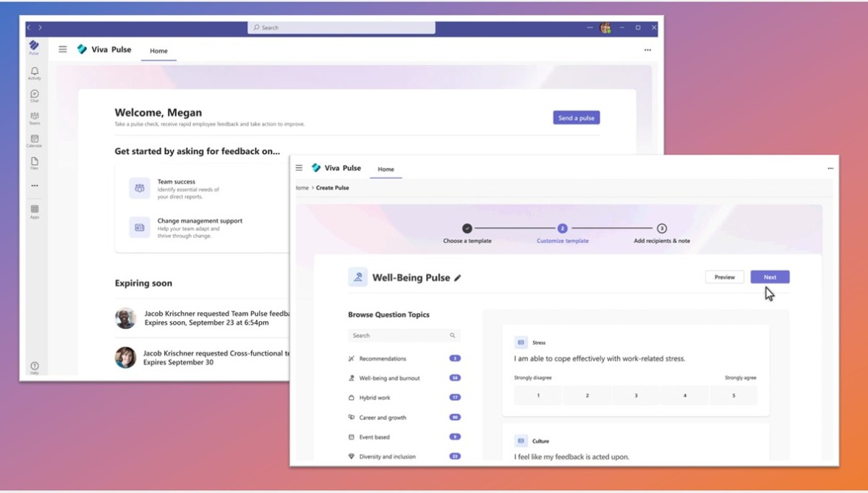Click the avatar next to the Cross-functional request
Image resolution: width=868 pixels, height=493 pixels.
pyautogui.click(x=125, y=357)
